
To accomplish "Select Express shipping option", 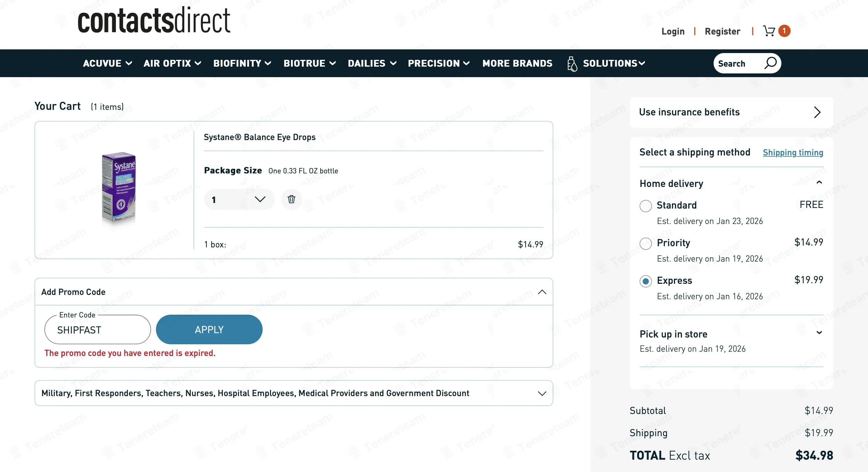I will click(x=645, y=281).
